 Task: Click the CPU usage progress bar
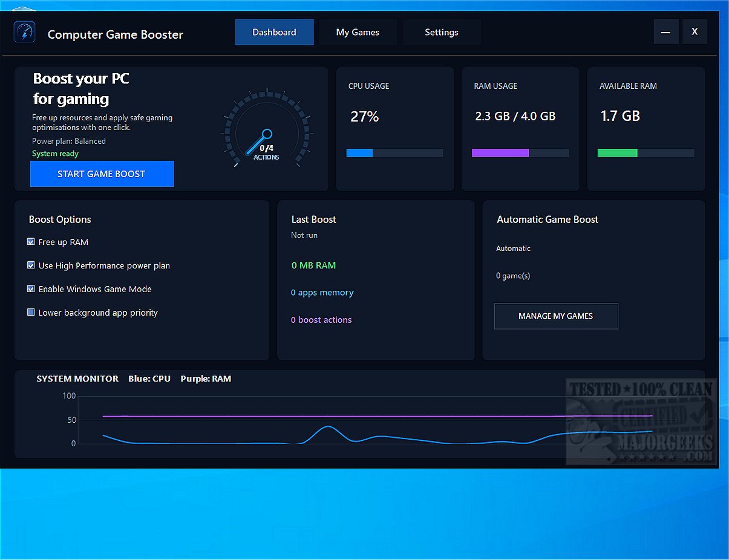pyautogui.click(x=395, y=153)
